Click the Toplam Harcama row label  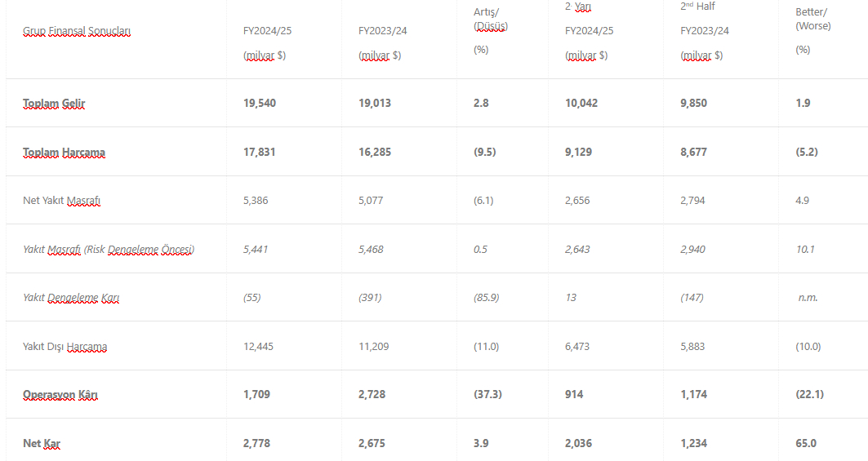(x=64, y=153)
